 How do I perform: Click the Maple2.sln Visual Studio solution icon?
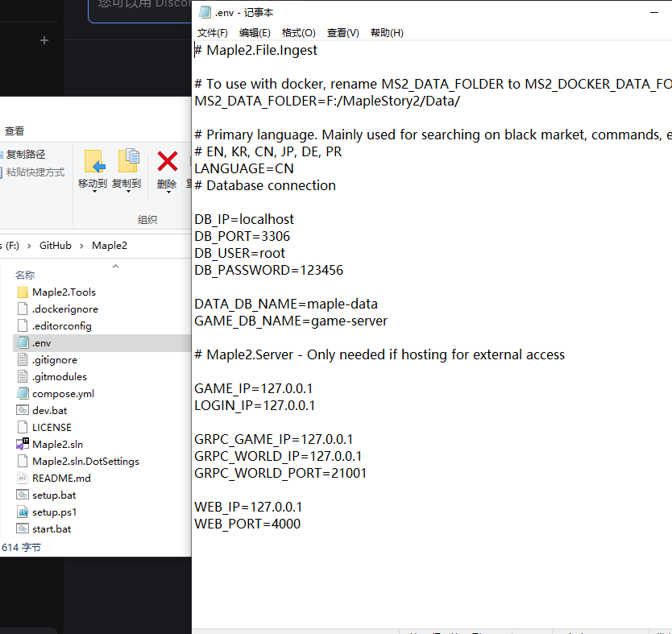click(x=23, y=444)
